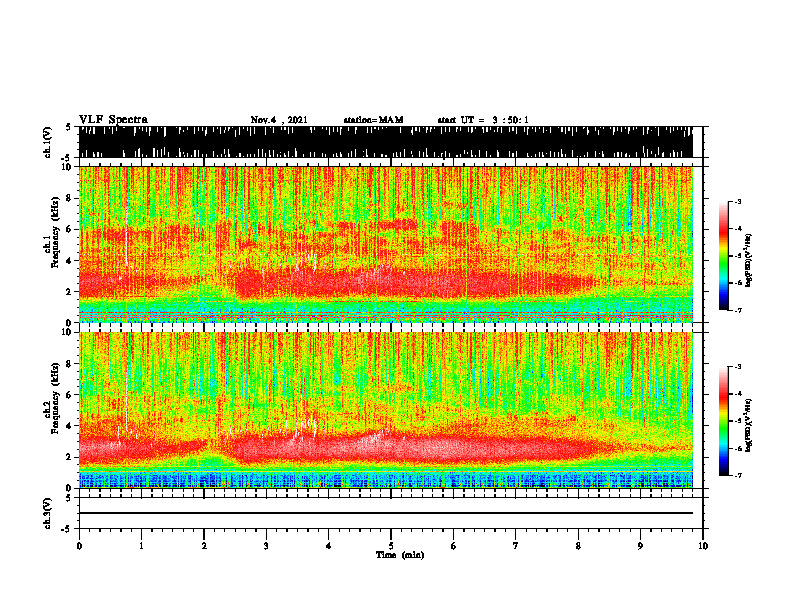
Task: Click the ch.2 color bar log(PSD) label
Action: [749, 425]
